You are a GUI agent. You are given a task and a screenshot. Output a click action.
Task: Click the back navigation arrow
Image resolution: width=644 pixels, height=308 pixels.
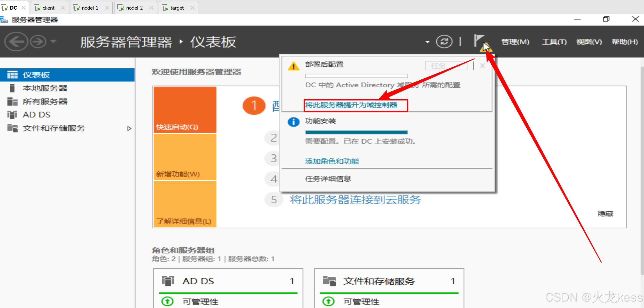[x=16, y=41]
